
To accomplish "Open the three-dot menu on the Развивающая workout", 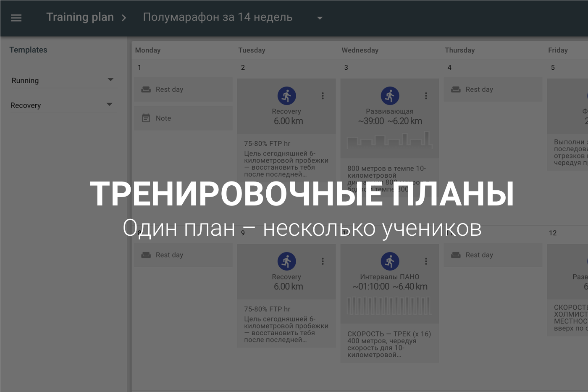I will coord(426,96).
